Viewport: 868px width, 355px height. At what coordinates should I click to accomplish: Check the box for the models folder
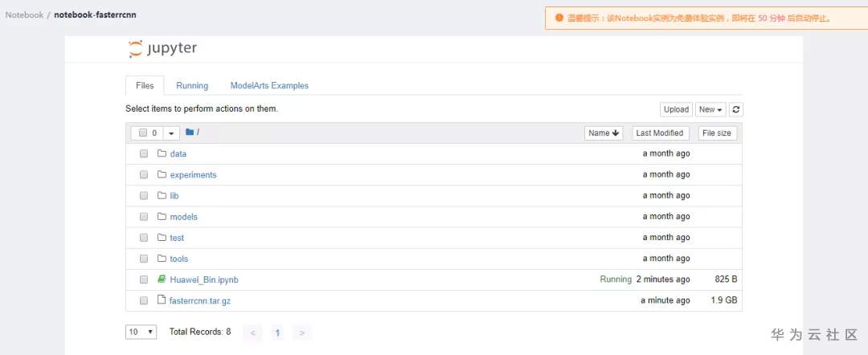[x=144, y=217]
